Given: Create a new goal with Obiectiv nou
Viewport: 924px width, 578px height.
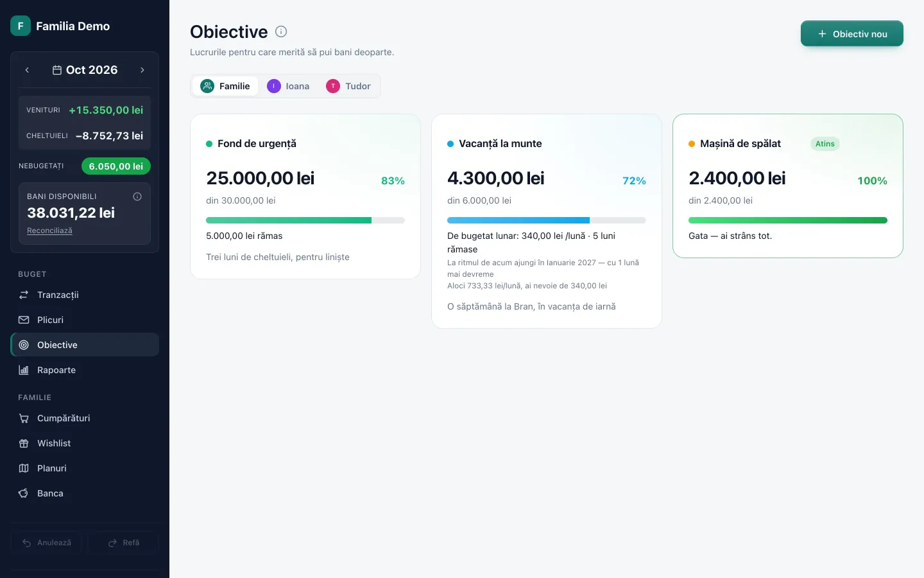Looking at the screenshot, I should (x=852, y=34).
